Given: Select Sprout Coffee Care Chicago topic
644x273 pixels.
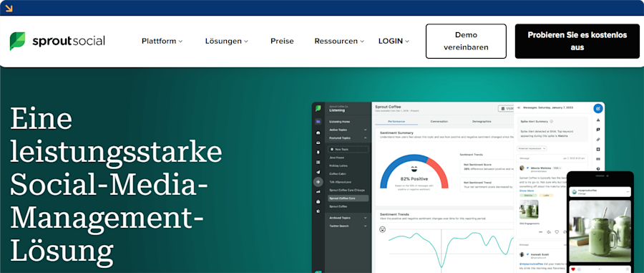Looking at the screenshot, I should tap(347, 190).
